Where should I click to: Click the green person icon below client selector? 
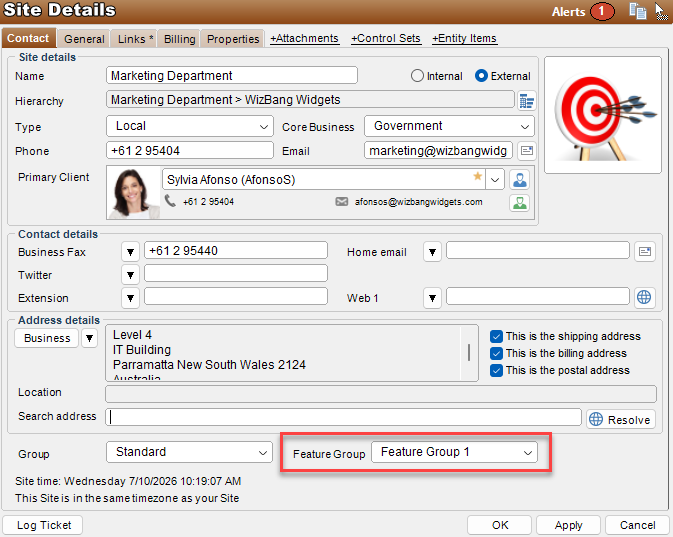pyautogui.click(x=519, y=203)
